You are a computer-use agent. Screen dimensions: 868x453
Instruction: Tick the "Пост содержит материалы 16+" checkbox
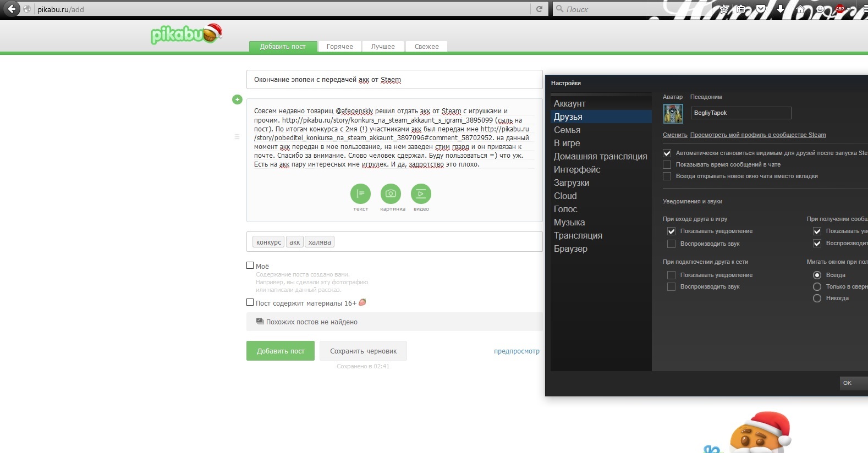(250, 302)
